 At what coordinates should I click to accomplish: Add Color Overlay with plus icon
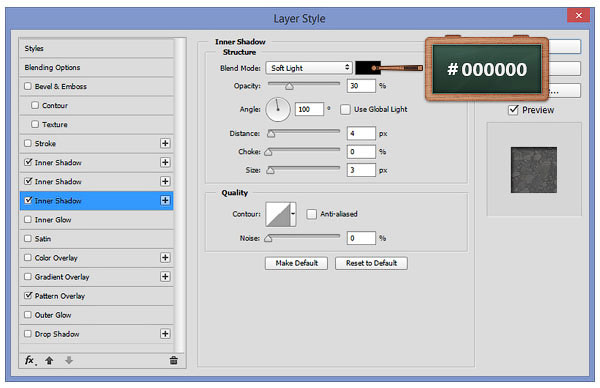pyautogui.click(x=165, y=258)
